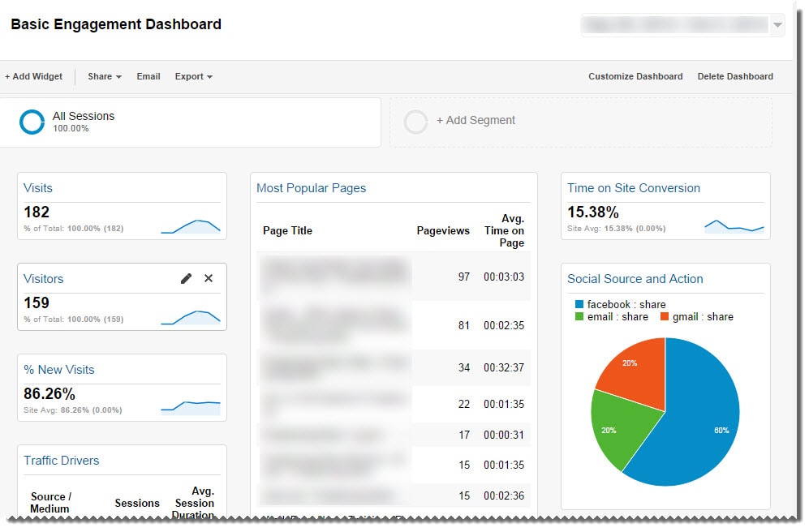Click the Avg. Session Duration column header
The image size is (809, 532).
(x=194, y=503)
